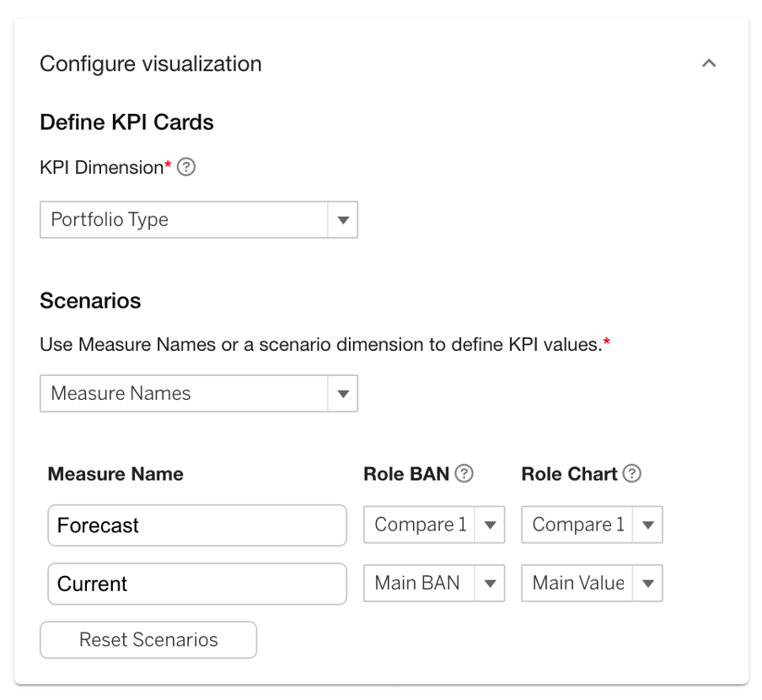The height and width of the screenshot is (700, 762).
Task: Open the Measure Names scenario dropdown
Action: click(x=199, y=393)
